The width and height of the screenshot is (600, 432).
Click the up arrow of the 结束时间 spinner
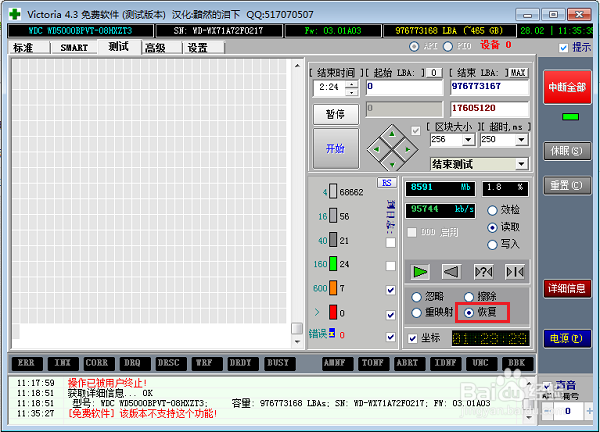click(351, 84)
